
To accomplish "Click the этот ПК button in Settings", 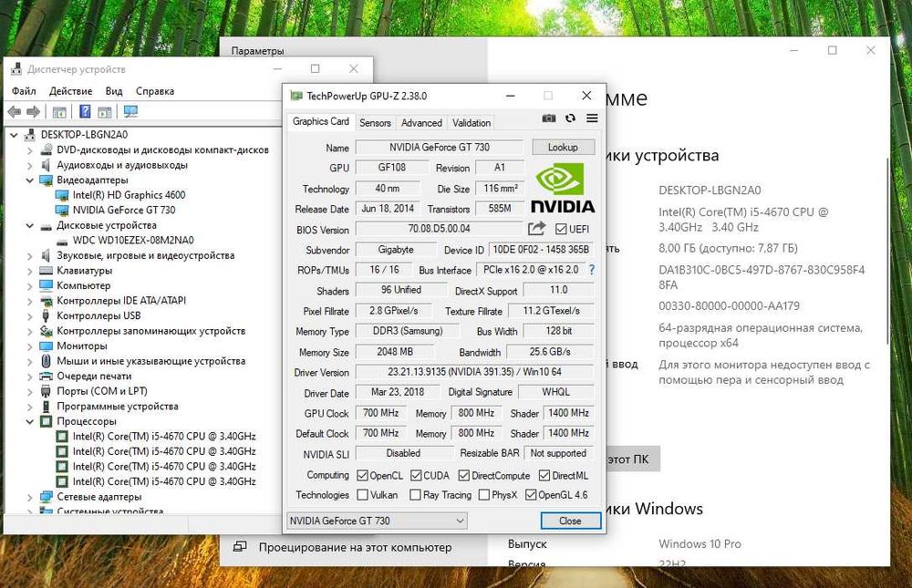I will point(631,459).
